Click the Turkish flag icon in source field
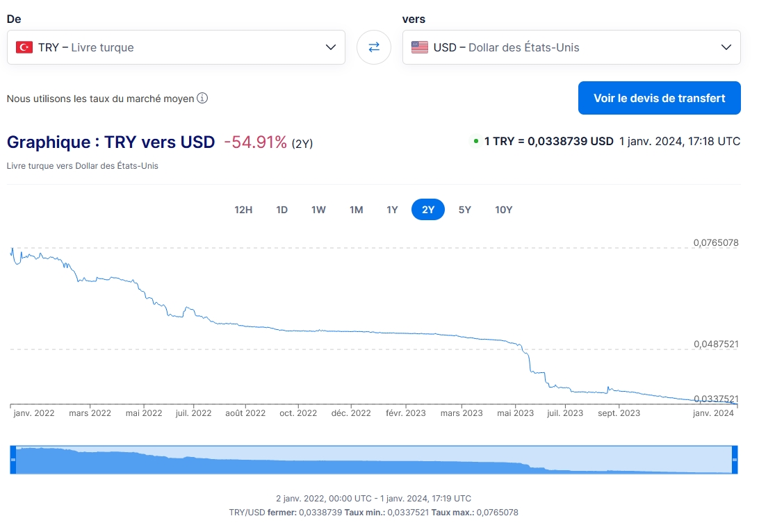The image size is (759, 532). coord(24,48)
